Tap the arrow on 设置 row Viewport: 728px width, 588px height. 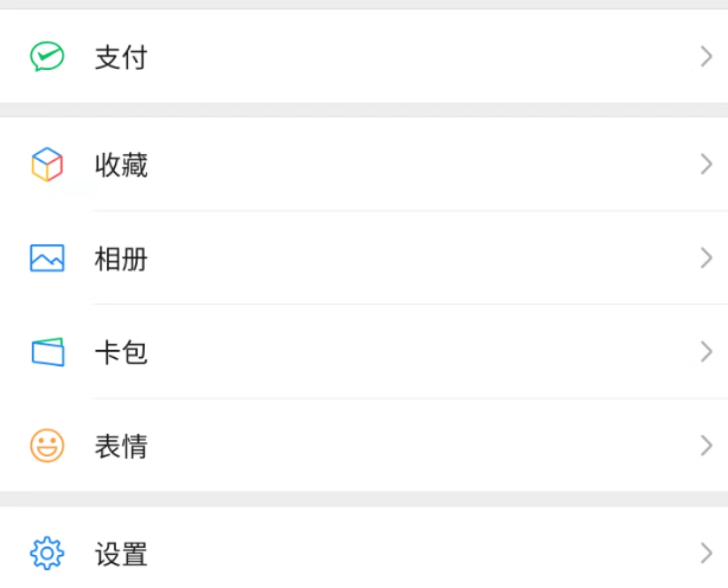click(706, 553)
